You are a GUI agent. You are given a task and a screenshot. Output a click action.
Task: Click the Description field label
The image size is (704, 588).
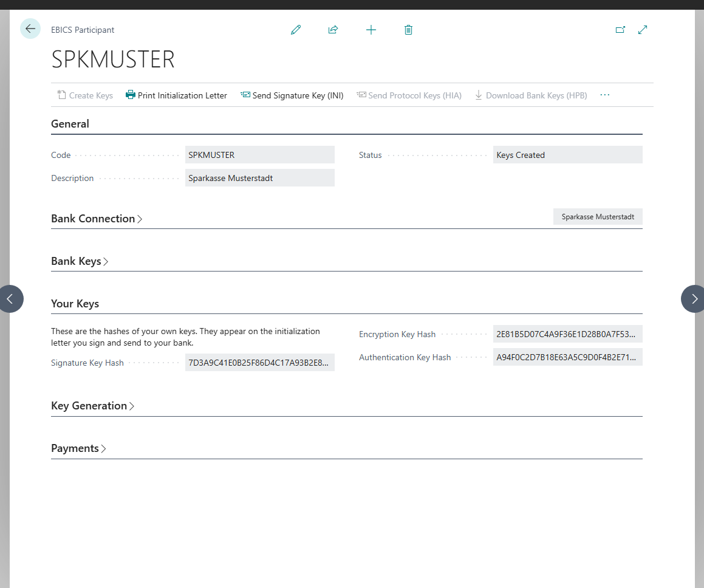click(72, 178)
